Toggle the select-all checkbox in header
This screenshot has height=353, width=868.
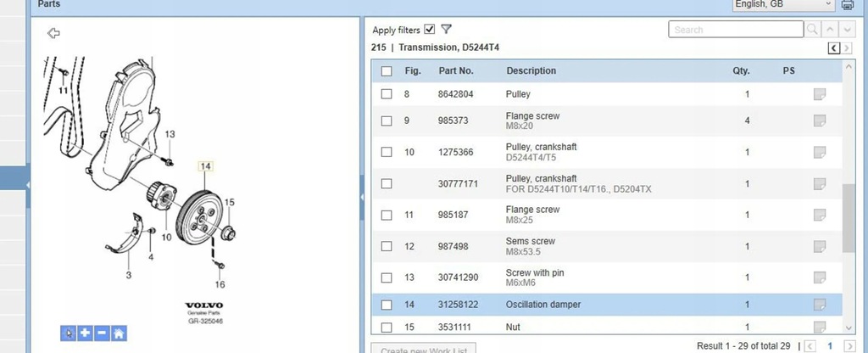point(387,71)
